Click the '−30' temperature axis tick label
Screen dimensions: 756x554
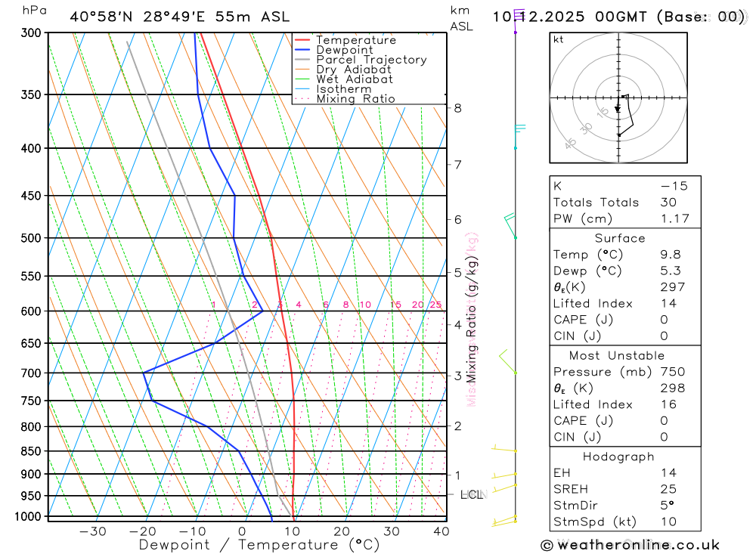[x=92, y=531]
